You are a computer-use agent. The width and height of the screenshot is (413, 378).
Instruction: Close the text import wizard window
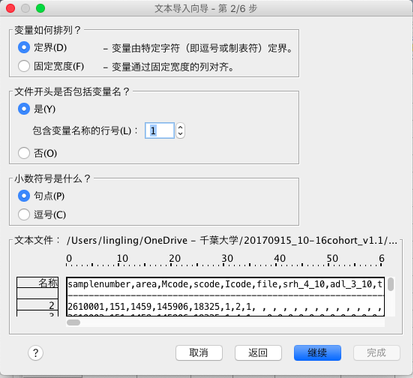(11, 8)
